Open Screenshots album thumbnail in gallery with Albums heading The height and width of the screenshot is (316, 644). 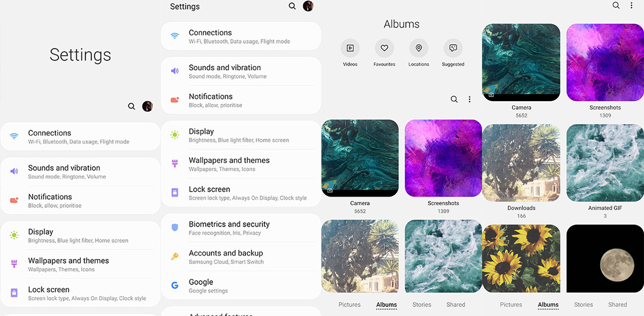click(x=443, y=159)
